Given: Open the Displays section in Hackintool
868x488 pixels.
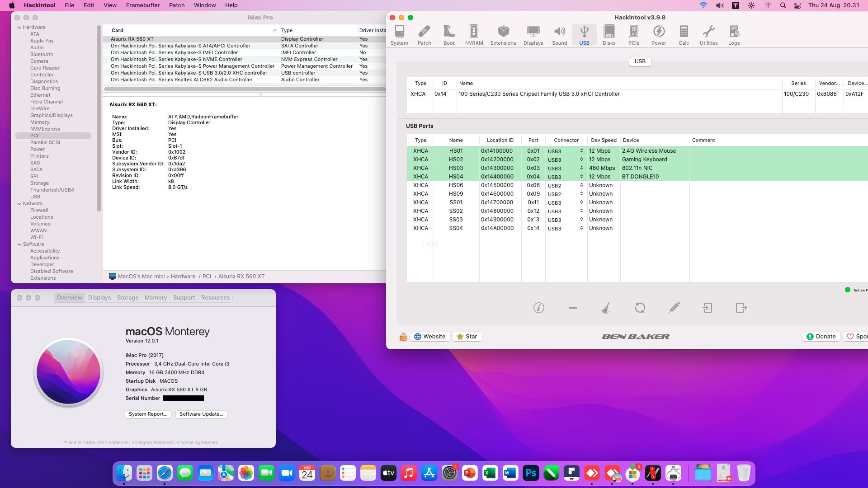Looking at the screenshot, I should [533, 35].
